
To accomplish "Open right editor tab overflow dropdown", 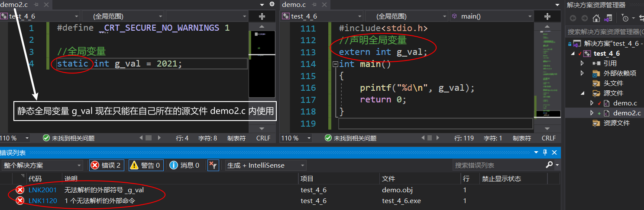I will pyautogui.click(x=557, y=4).
